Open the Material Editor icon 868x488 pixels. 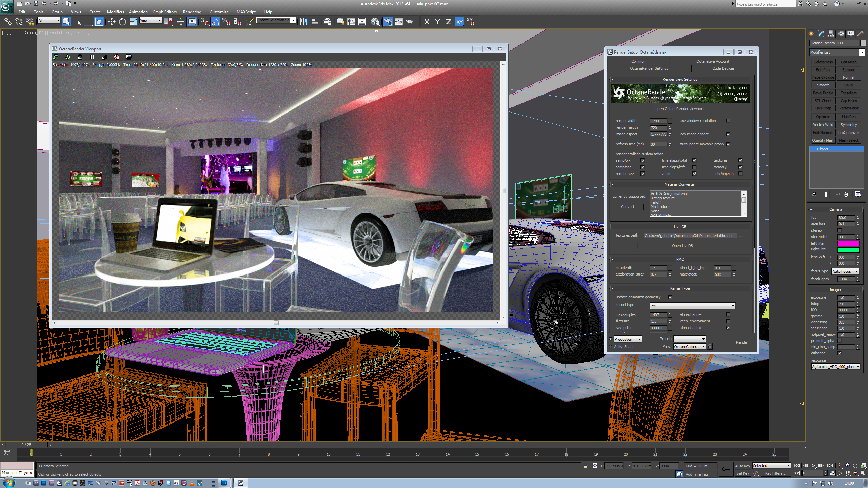click(375, 22)
